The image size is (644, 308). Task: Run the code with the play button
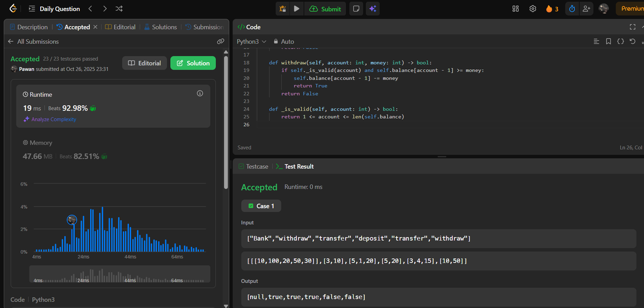(x=297, y=9)
